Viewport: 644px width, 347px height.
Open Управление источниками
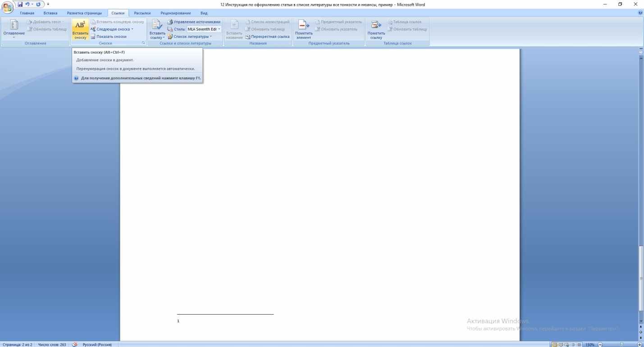point(194,22)
